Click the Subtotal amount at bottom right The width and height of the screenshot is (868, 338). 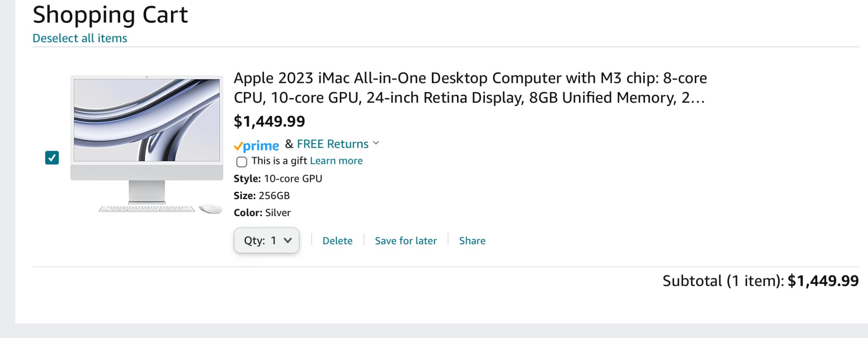click(x=823, y=281)
